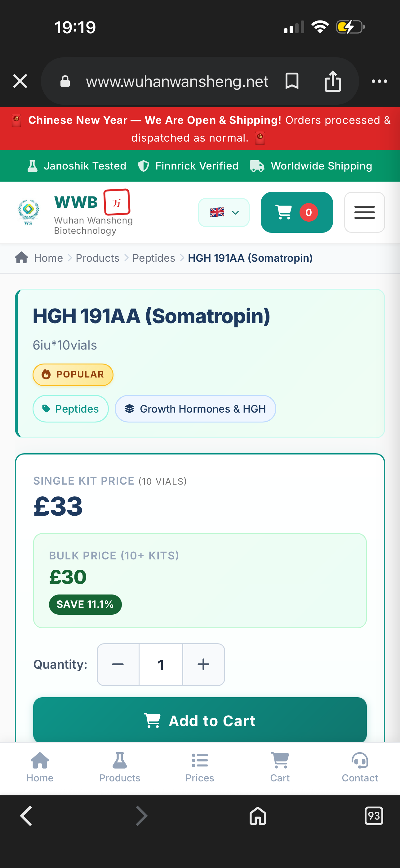Open the hamburger navigation menu

pos(364,212)
